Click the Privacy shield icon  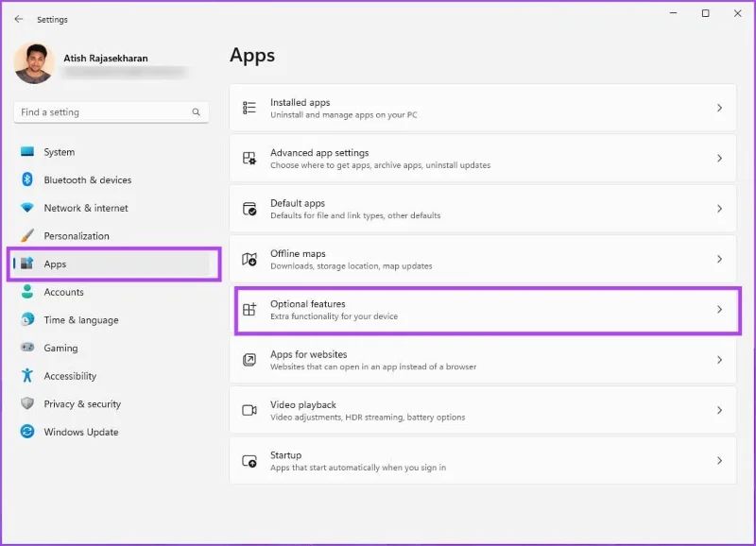[27, 403]
